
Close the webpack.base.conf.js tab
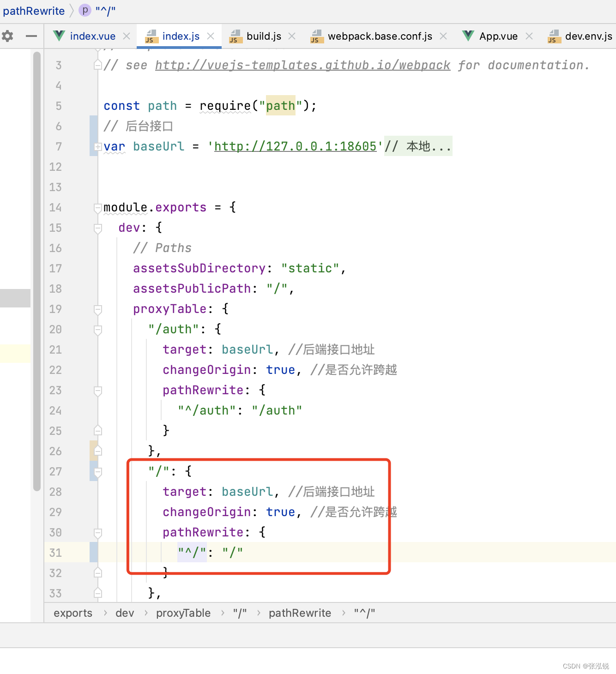click(443, 36)
